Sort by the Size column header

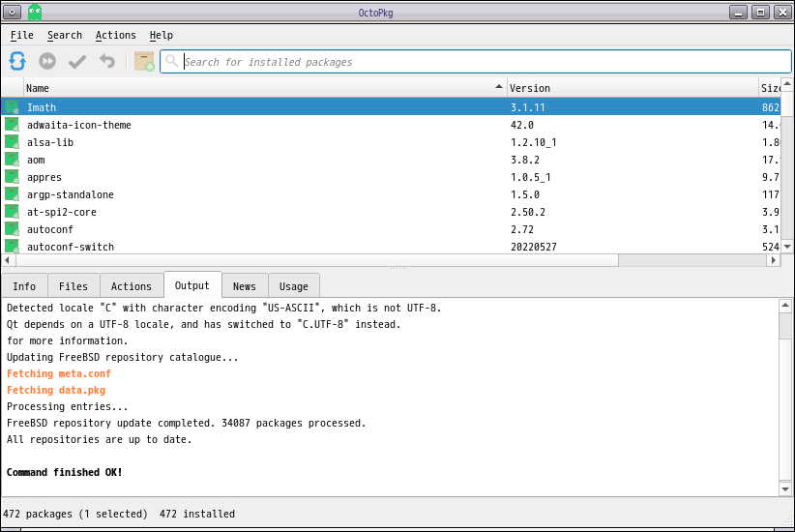770,88
